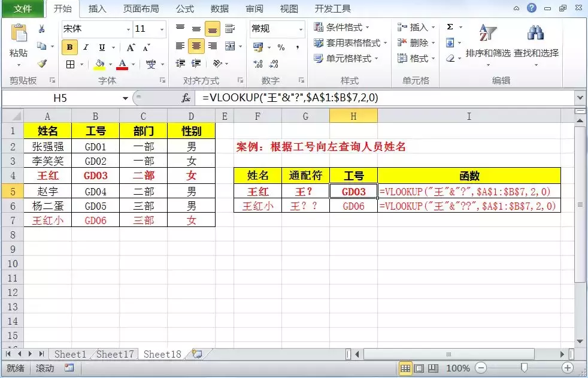Open number format 常规 dropdown
Image resolution: width=588 pixels, height=378 pixels.
(x=301, y=29)
